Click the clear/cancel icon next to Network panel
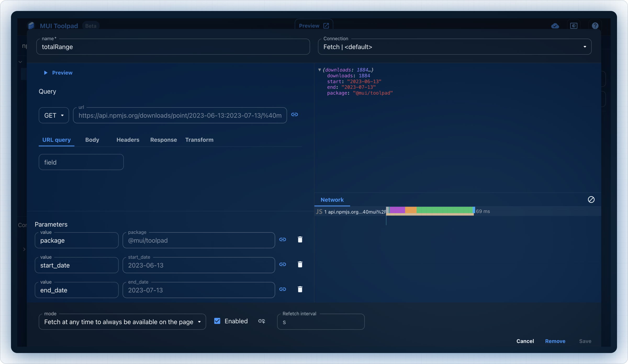The image size is (628, 364). click(591, 199)
